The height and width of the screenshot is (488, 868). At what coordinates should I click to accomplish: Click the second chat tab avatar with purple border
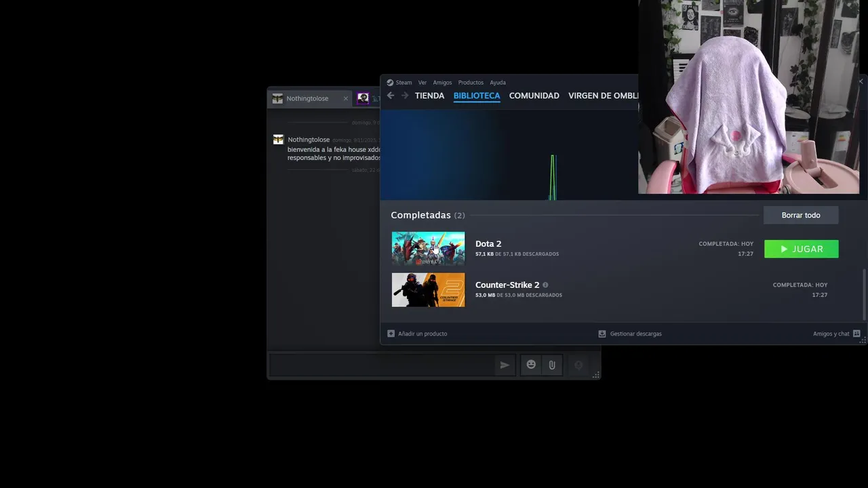[363, 98]
